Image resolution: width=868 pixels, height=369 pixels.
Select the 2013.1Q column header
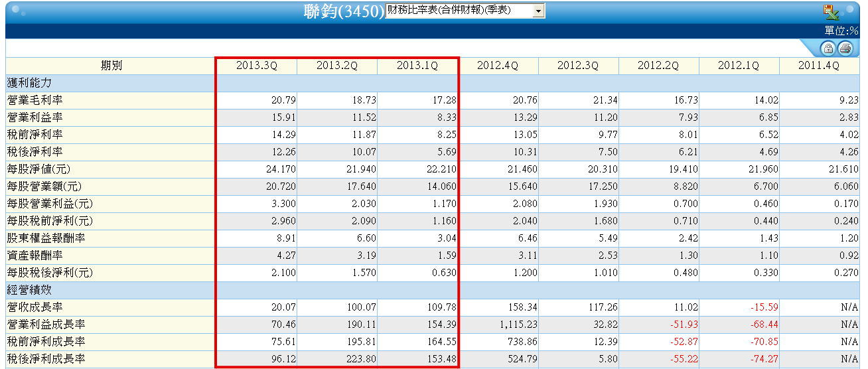click(417, 66)
